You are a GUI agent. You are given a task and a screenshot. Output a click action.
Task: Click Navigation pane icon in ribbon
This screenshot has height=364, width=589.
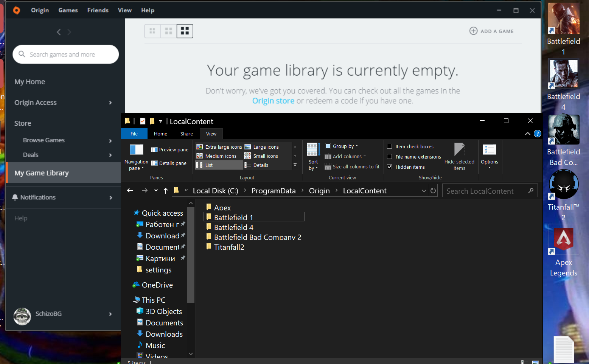click(x=137, y=150)
